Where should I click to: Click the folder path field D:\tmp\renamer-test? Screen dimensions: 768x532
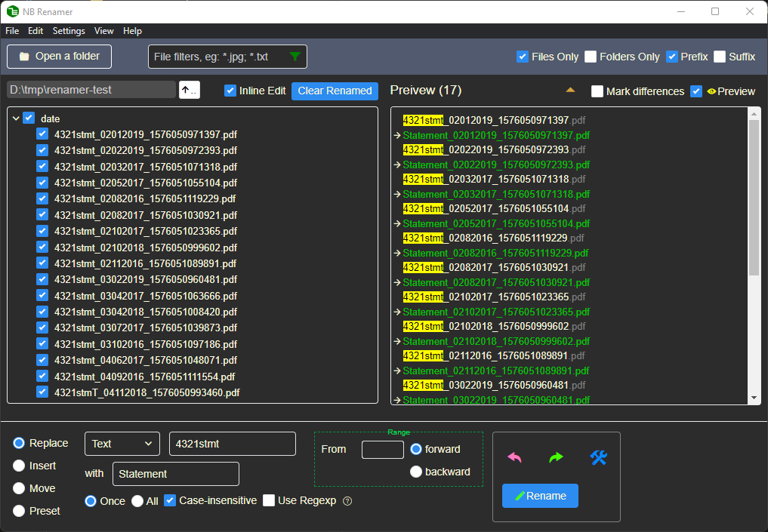(91, 90)
